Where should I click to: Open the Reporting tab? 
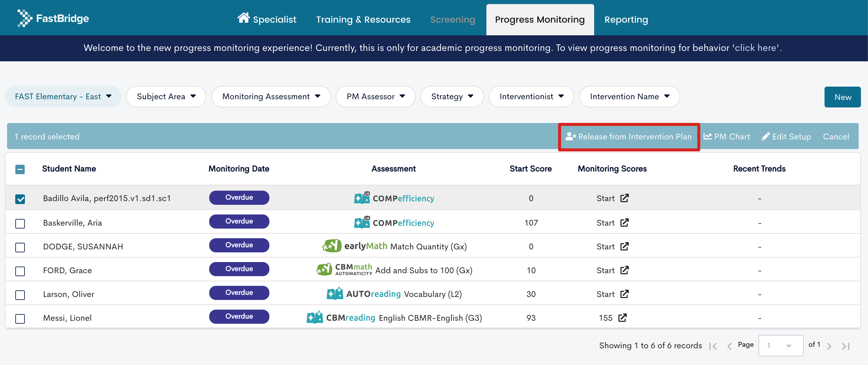pos(626,19)
